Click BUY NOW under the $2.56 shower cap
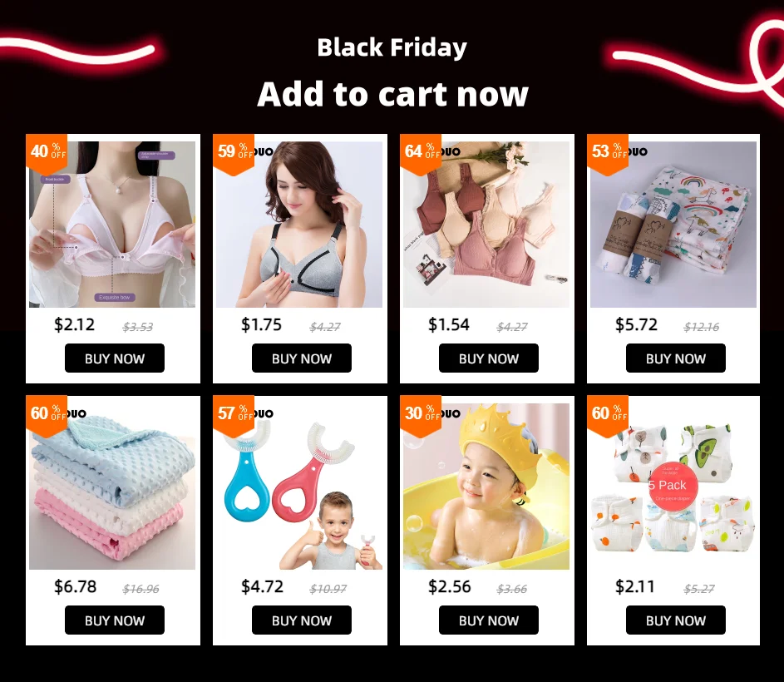 click(x=489, y=620)
